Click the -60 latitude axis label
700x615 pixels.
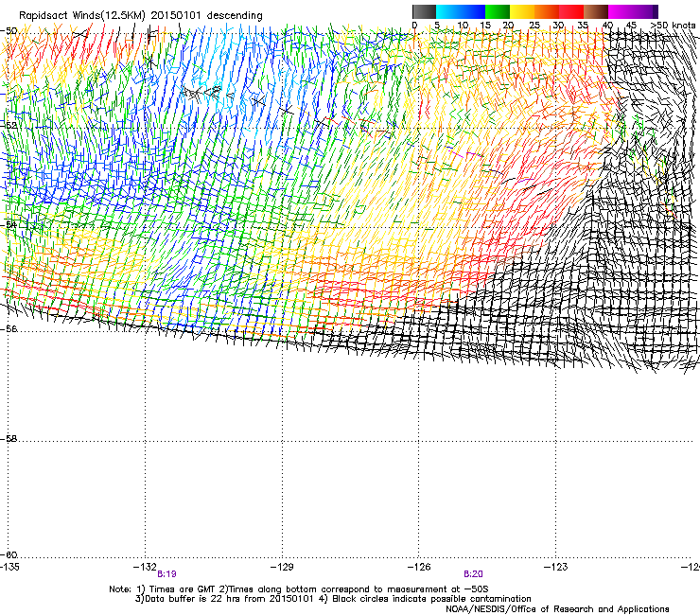(x=9, y=554)
